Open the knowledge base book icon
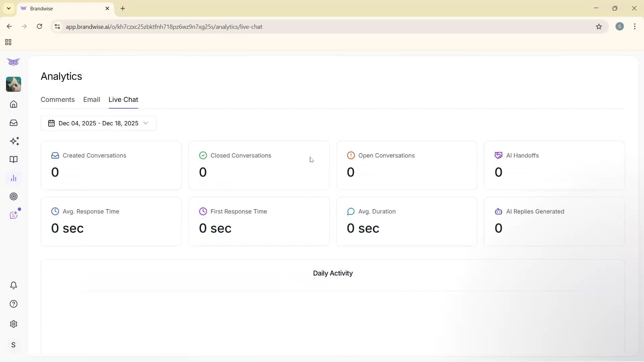This screenshot has width=644, height=362. (x=13, y=160)
